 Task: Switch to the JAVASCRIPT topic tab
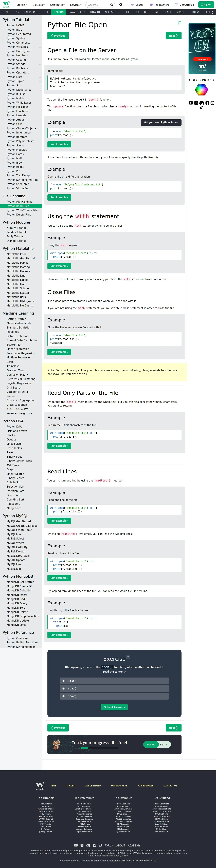pos(31,12)
